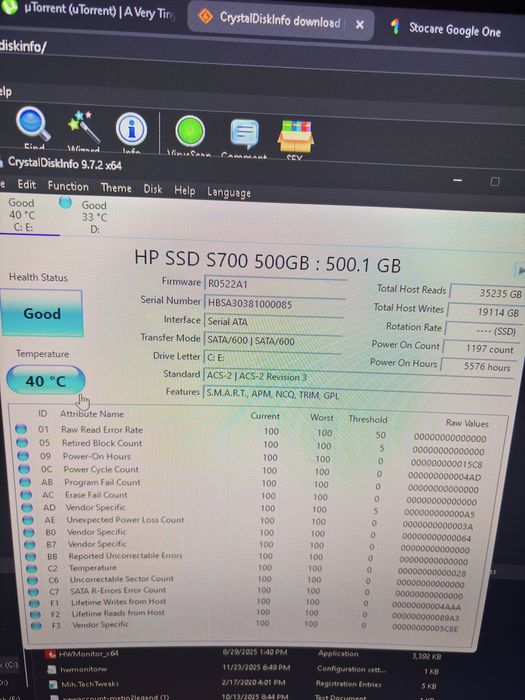This screenshot has width=525, height=700.
Task: Click the Power On Count value 1197 count
Action: (480, 349)
